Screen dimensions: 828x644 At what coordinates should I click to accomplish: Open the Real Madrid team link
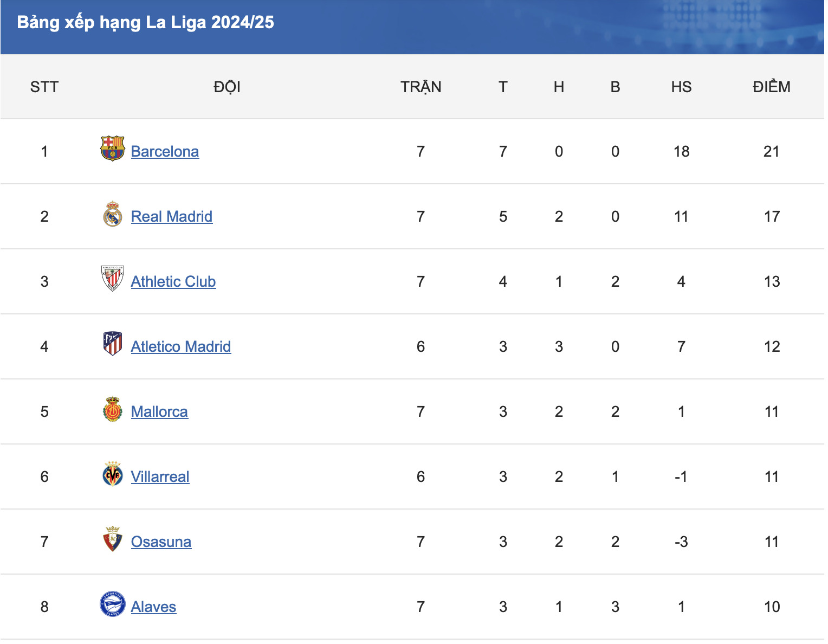(172, 217)
